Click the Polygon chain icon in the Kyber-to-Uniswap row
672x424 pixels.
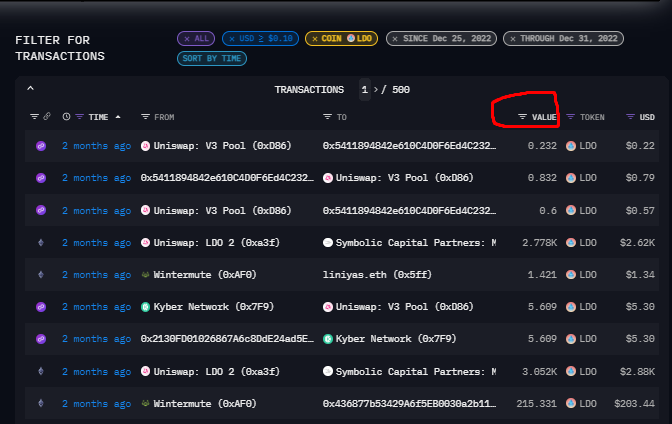tap(41, 307)
